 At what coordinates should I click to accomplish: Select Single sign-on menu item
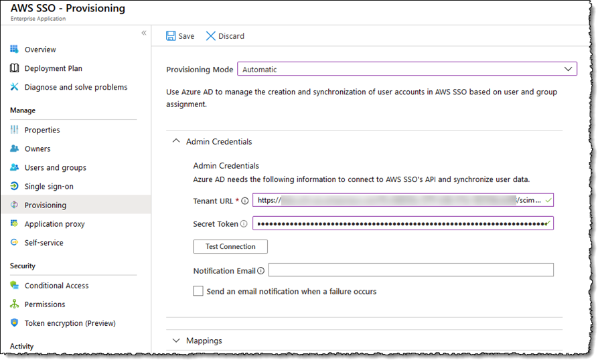point(49,187)
